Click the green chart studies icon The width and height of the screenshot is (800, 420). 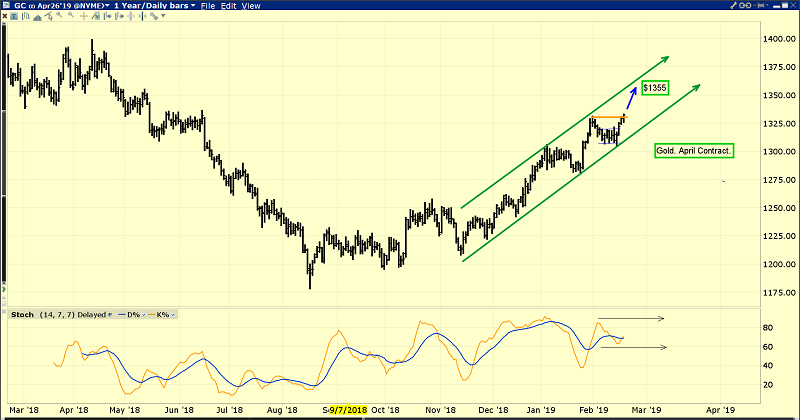click(96, 16)
